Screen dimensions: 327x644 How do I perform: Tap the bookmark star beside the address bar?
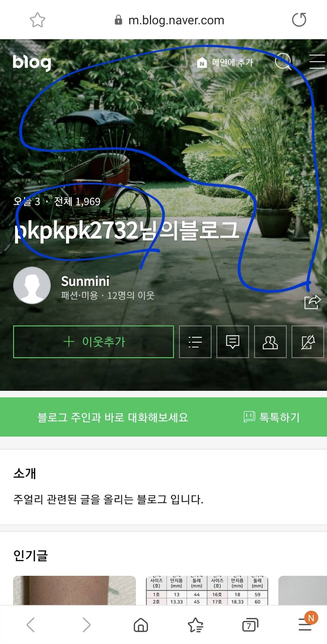pyautogui.click(x=37, y=20)
